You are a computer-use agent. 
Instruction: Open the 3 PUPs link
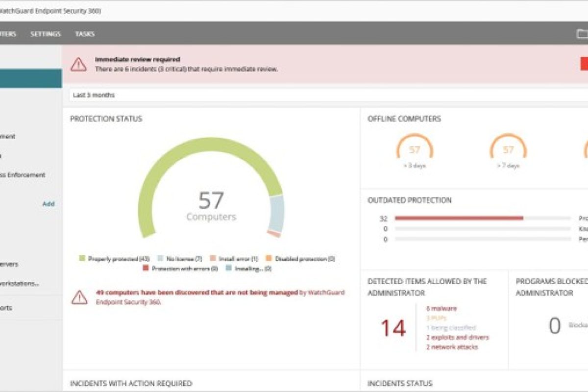click(x=437, y=318)
